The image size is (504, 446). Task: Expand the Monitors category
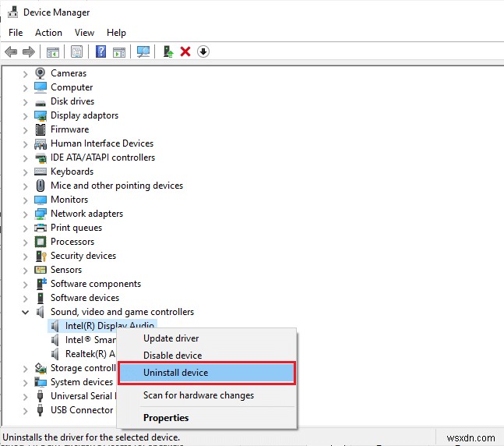click(x=26, y=200)
